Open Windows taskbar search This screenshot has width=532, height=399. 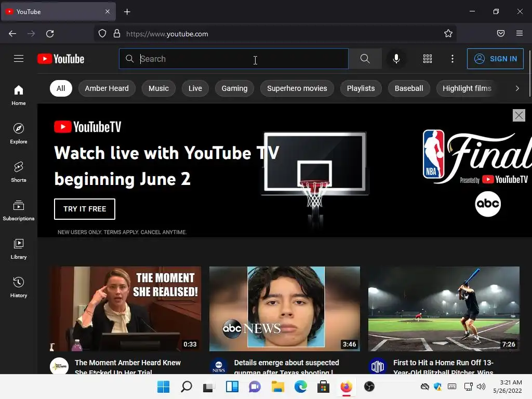(187, 387)
